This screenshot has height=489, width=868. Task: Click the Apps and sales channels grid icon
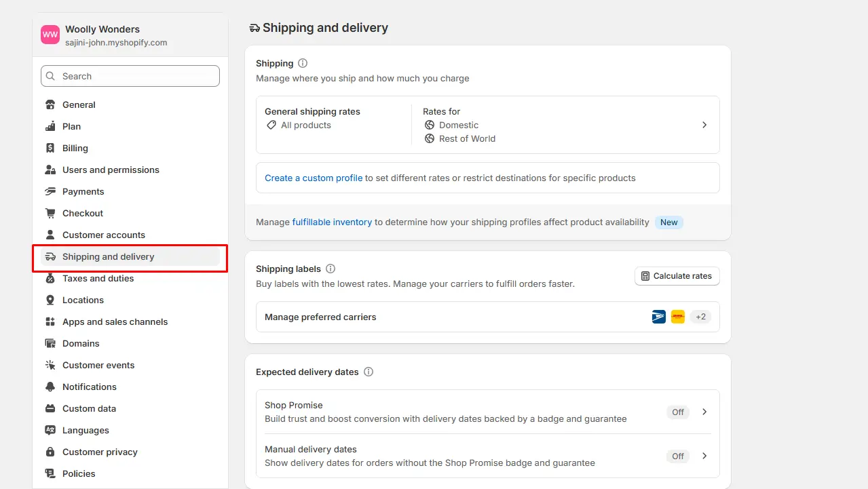(50, 321)
